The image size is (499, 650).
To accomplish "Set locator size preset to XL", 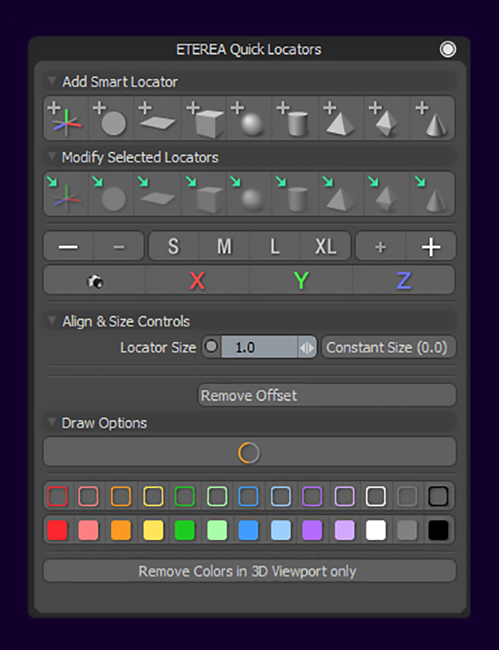I will (325, 246).
